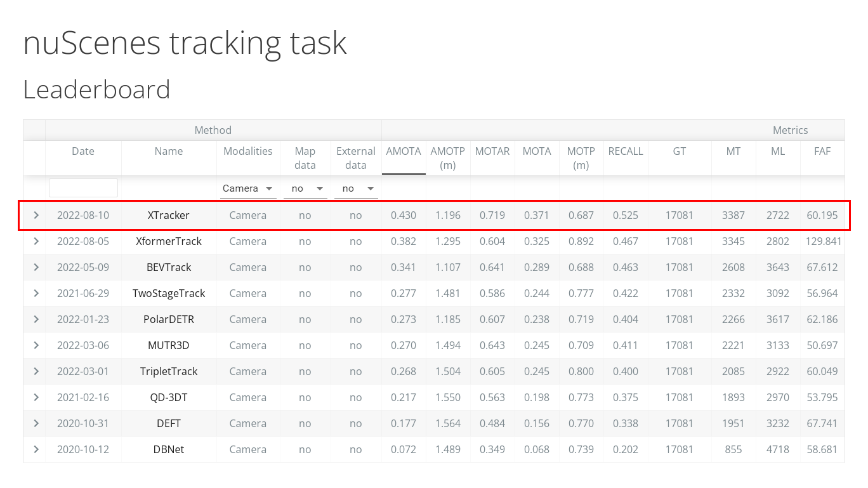The image size is (868, 488).
Task: Select the XformerTrack name cell
Action: point(169,241)
